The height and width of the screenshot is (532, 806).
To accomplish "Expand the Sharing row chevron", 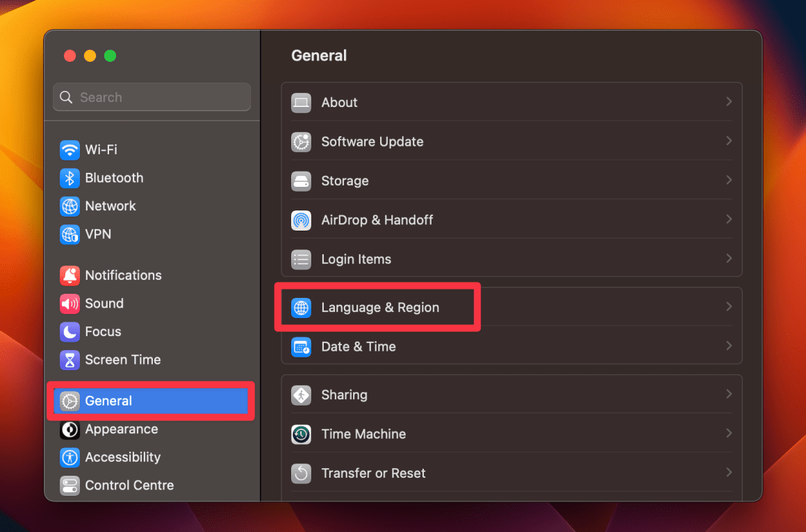I will (729, 394).
